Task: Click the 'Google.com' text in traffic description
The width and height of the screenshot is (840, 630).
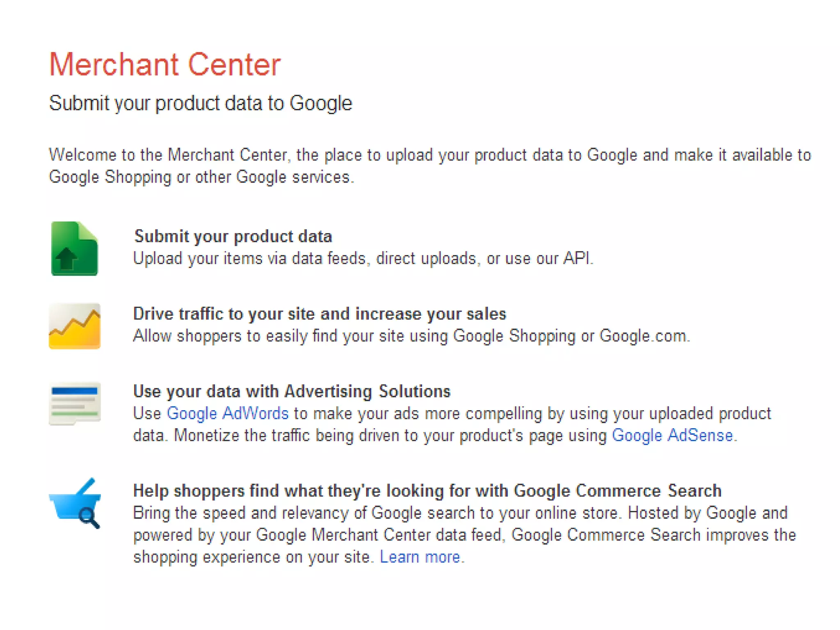Action: click(643, 336)
